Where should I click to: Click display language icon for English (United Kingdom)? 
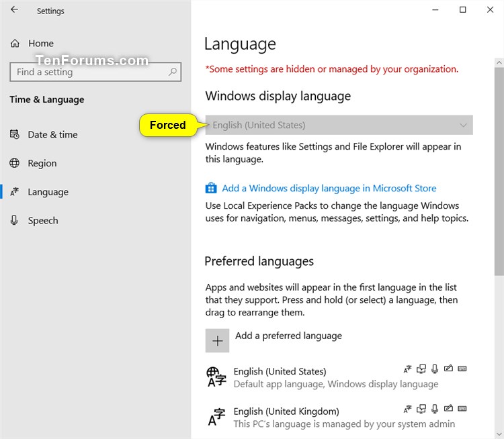coord(407,409)
